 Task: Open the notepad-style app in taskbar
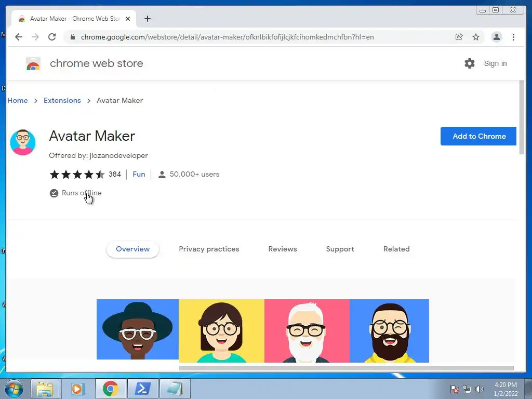coord(175,389)
